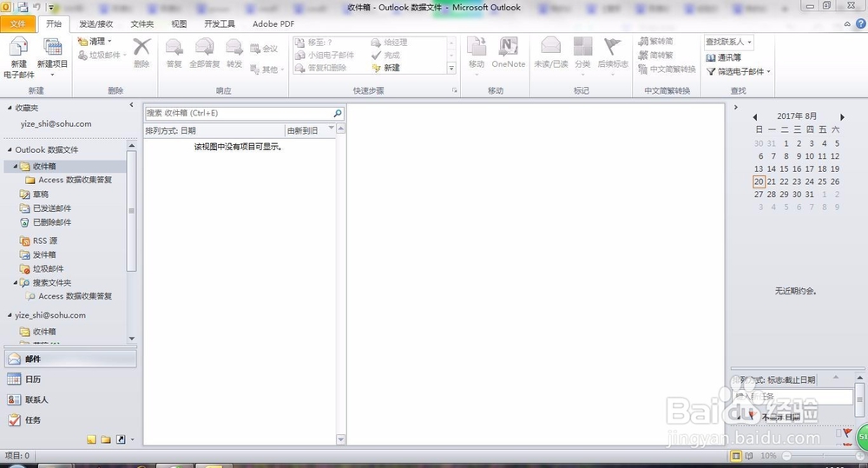Open the Clean Up (清理) dropdown
Screen dimensions: 868x468
(95, 42)
